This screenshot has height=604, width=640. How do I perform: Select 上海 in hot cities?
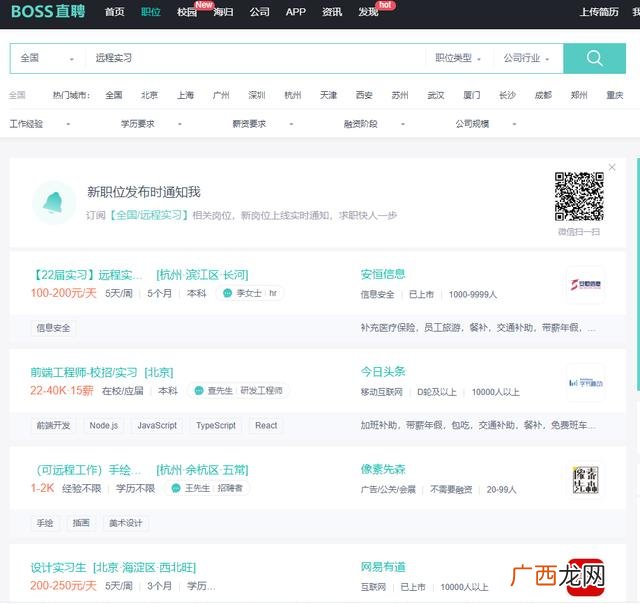pos(185,95)
